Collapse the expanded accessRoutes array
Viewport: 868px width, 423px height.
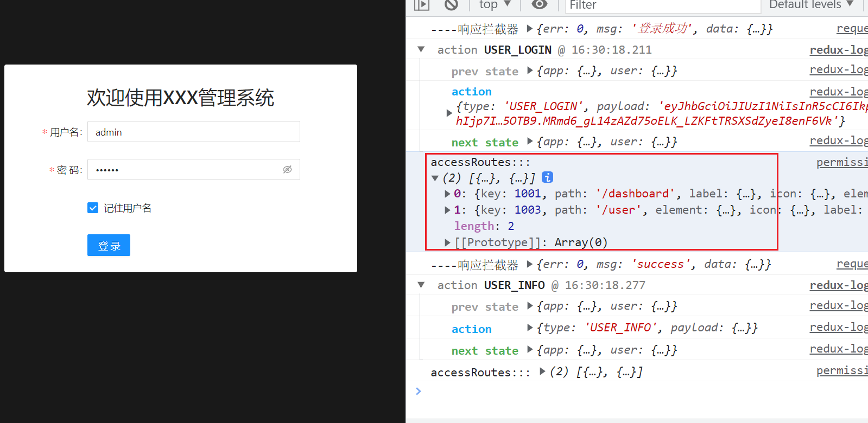click(435, 177)
